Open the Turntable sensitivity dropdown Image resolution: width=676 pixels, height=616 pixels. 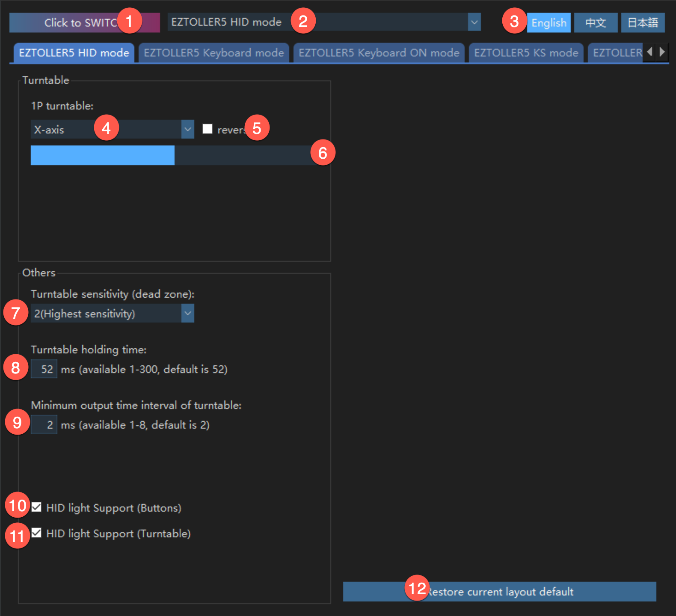point(113,313)
